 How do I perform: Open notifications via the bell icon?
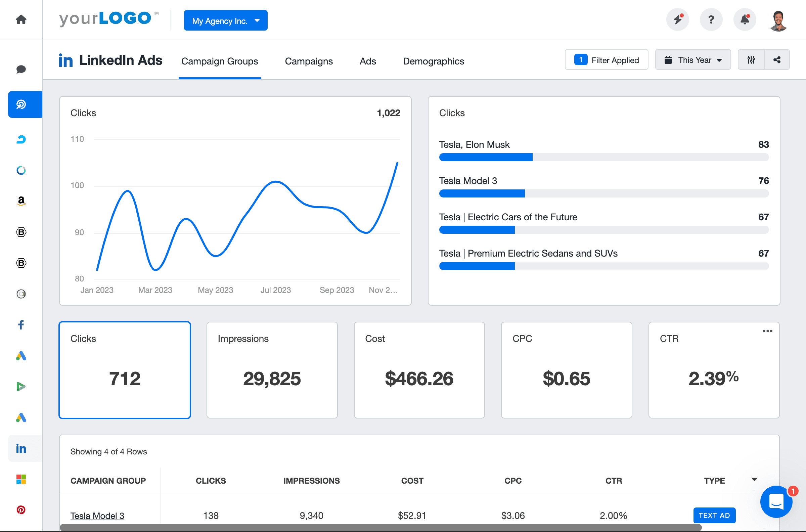tap(745, 20)
